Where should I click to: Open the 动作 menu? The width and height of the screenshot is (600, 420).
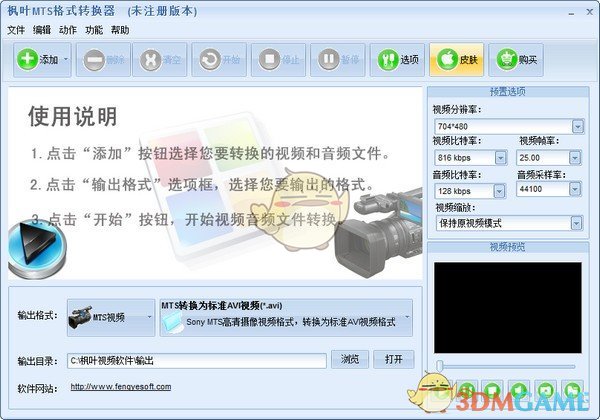tap(68, 30)
